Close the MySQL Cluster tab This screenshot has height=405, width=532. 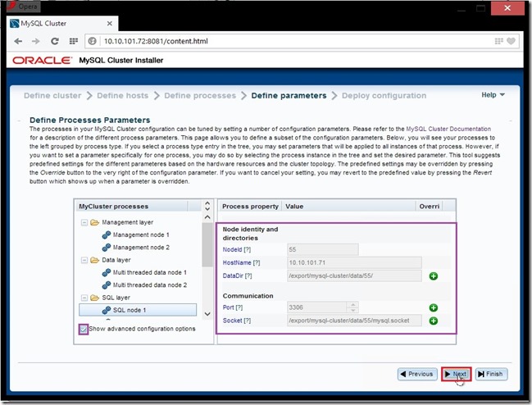point(110,24)
